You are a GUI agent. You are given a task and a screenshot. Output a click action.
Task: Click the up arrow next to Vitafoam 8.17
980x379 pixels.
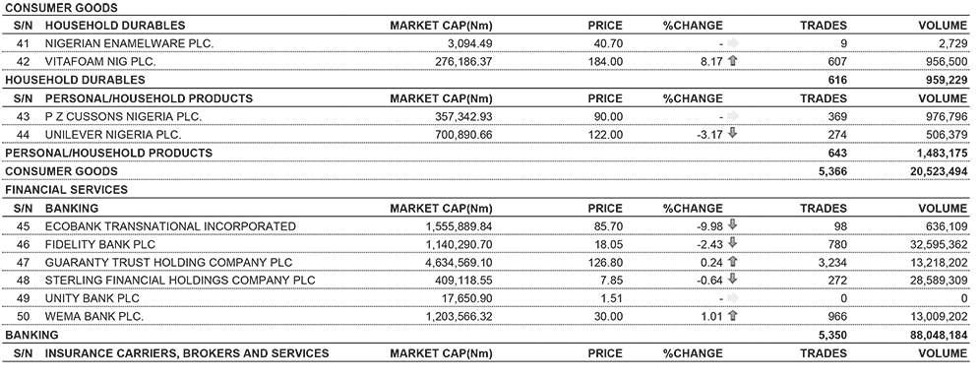(x=733, y=61)
